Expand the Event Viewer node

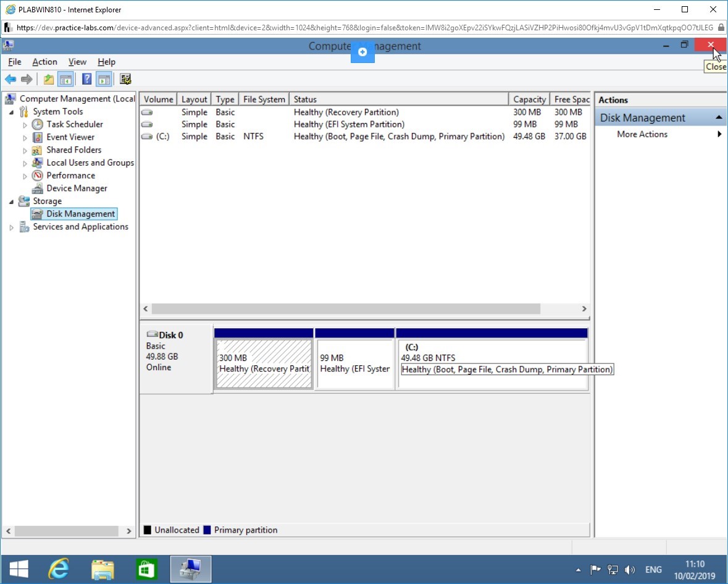coord(25,138)
